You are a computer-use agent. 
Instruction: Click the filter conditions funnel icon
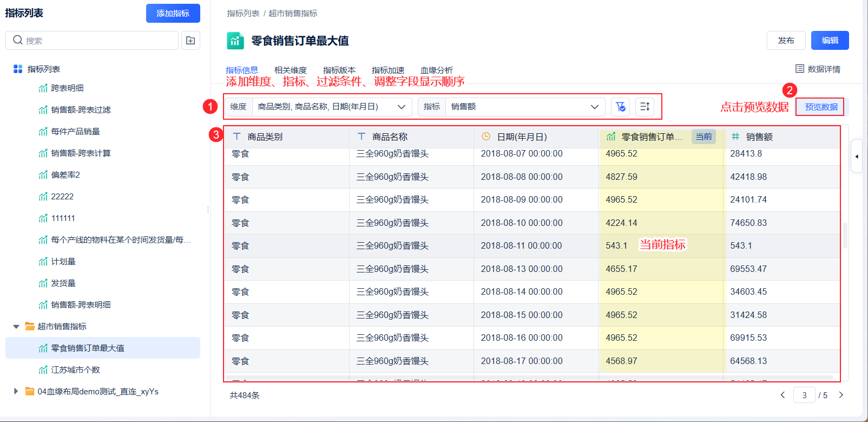point(620,107)
